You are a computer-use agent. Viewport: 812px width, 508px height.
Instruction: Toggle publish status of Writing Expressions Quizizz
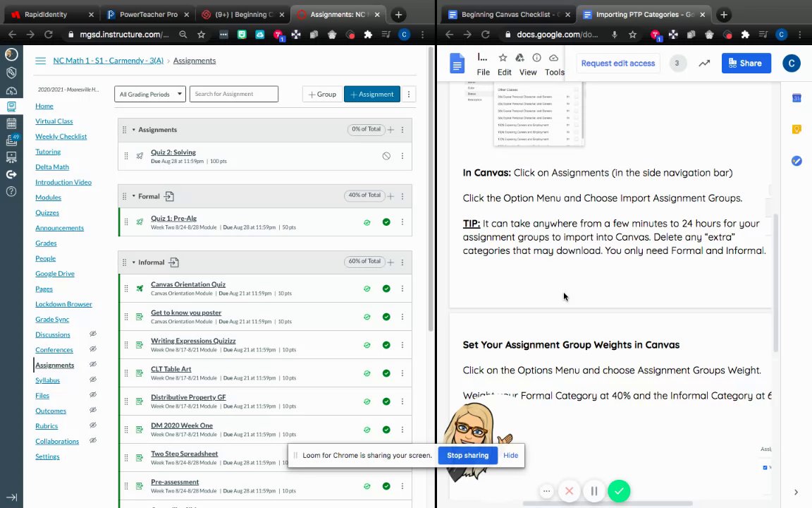(x=386, y=345)
